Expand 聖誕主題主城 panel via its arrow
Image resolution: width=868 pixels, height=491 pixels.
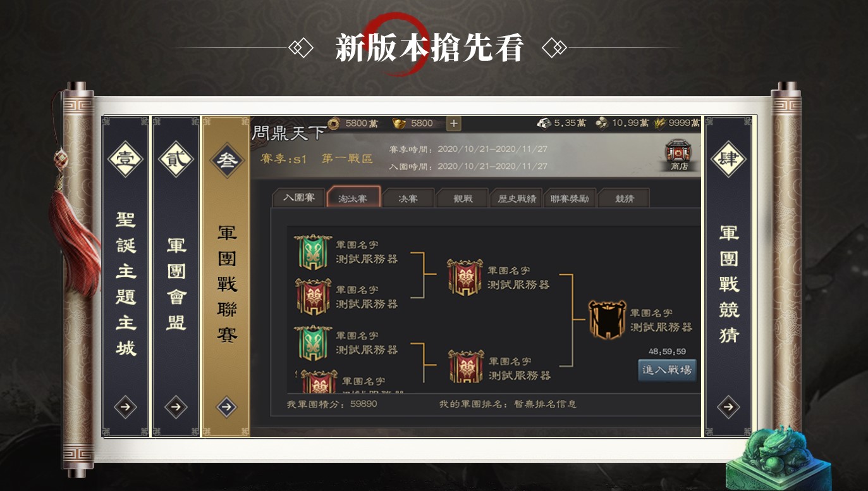[x=125, y=407]
